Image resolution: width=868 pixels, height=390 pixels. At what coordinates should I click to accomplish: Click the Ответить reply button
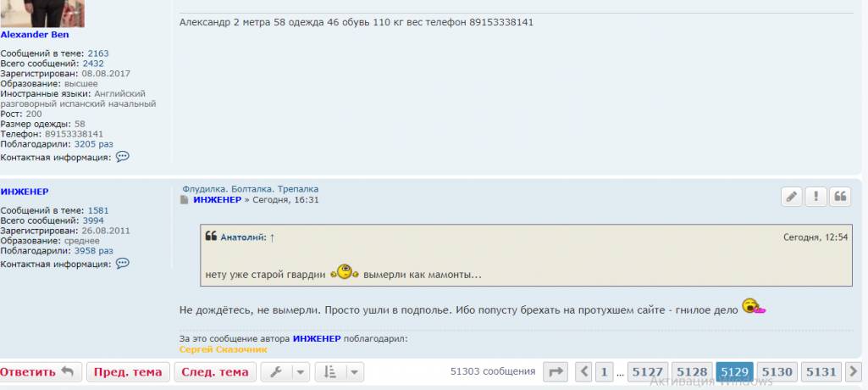(41, 372)
